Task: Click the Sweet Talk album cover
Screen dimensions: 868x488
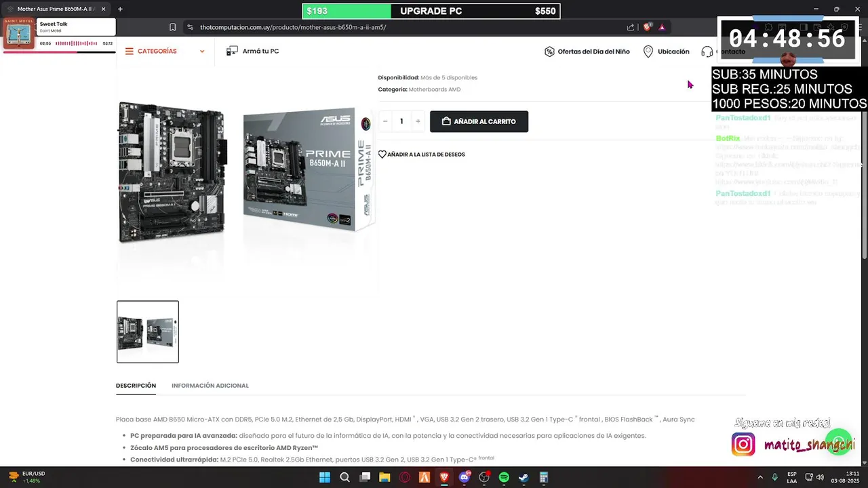Action: (19, 33)
